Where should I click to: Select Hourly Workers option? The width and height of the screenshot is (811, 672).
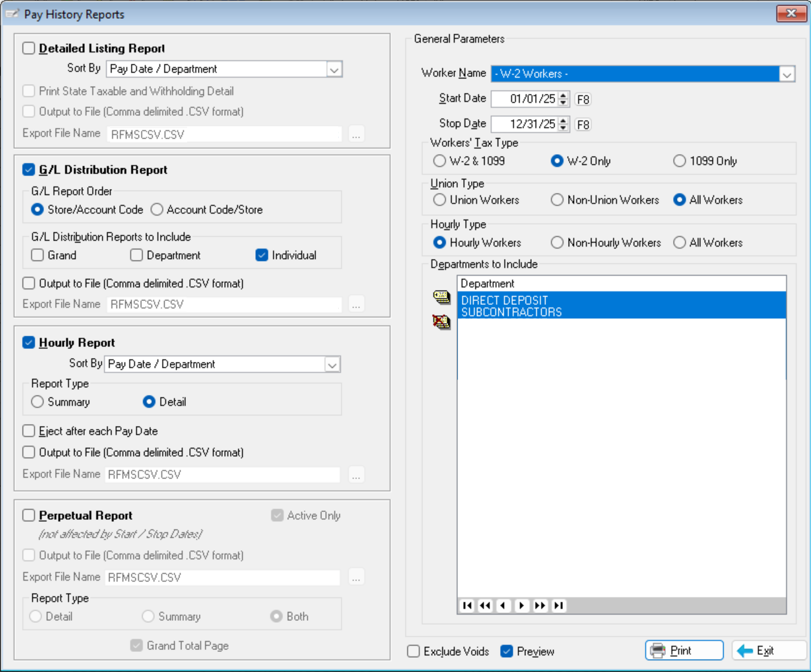(440, 243)
